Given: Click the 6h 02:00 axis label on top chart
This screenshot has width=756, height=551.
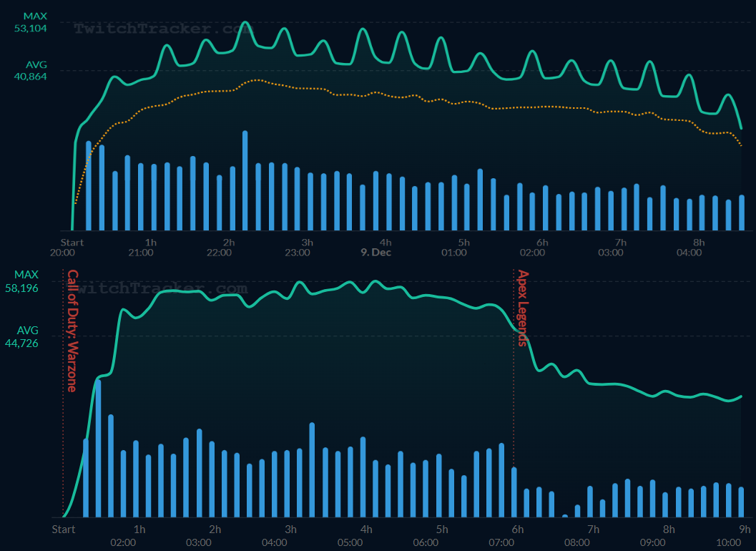Looking at the screenshot, I should [533, 248].
